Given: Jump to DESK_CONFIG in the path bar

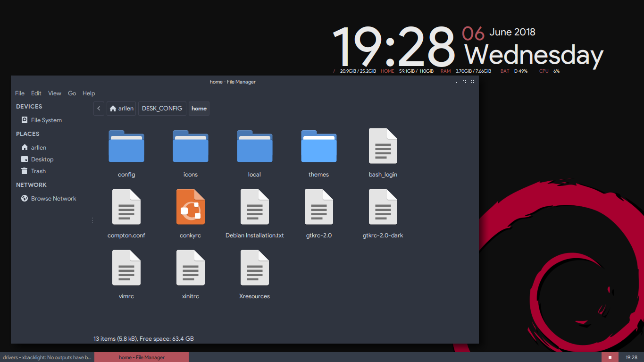Looking at the screenshot, I should [x=162, y=109].
